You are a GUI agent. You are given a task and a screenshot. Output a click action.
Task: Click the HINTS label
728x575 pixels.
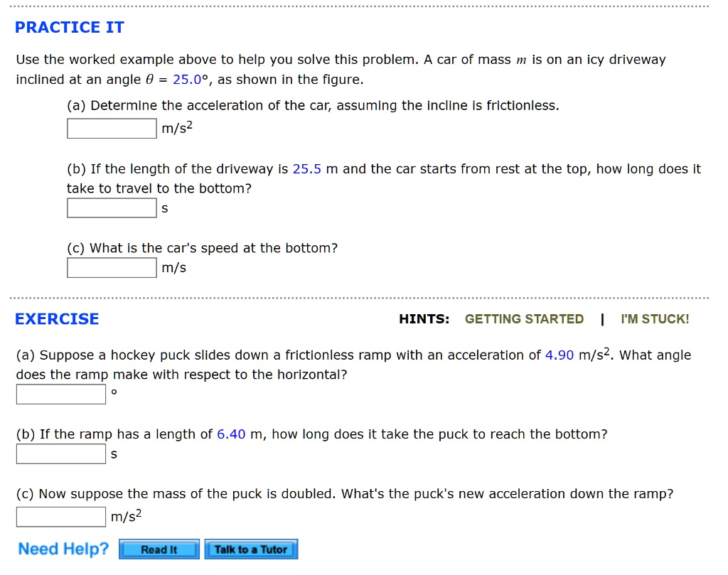pyautogui.click(x=424, y=319)
